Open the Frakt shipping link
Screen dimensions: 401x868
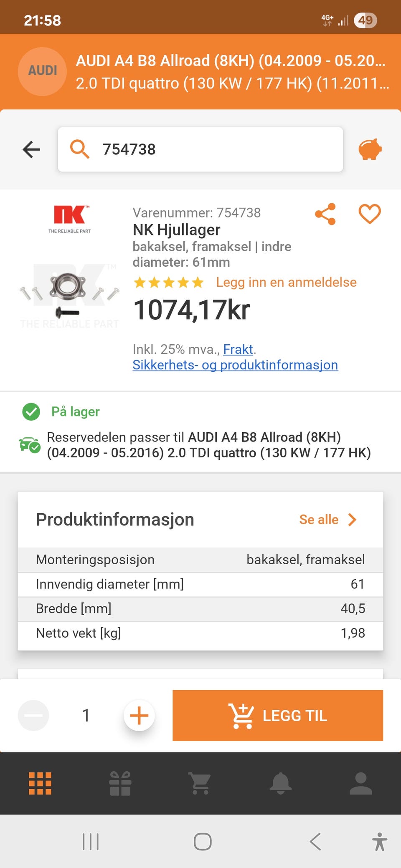(x=238, y=349)
